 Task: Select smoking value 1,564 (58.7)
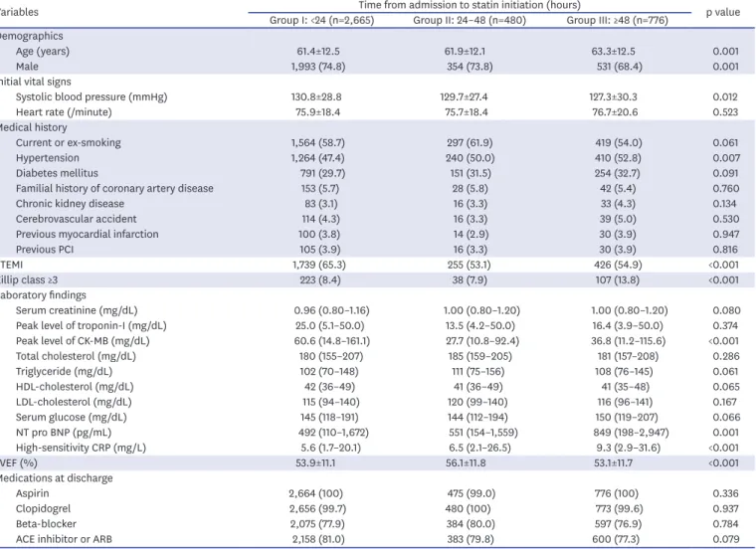[317, 142]
